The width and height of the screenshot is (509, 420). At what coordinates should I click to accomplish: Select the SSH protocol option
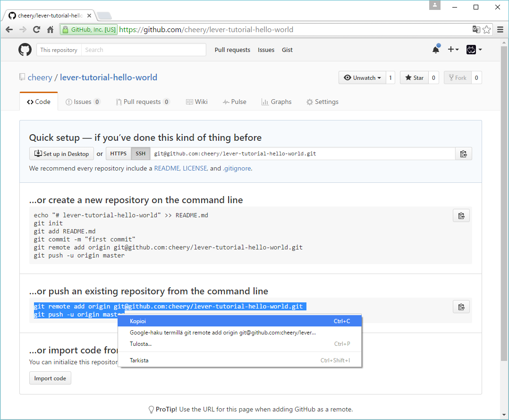(141, 154)
